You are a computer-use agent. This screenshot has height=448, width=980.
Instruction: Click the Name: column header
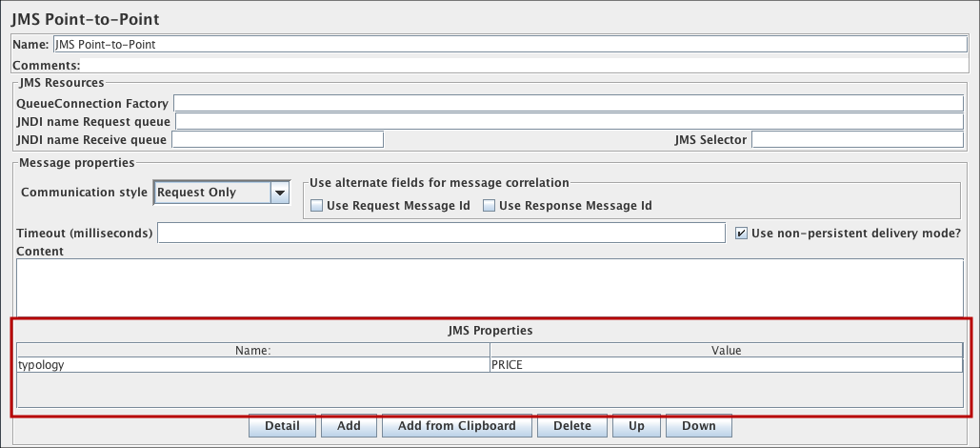252,350
